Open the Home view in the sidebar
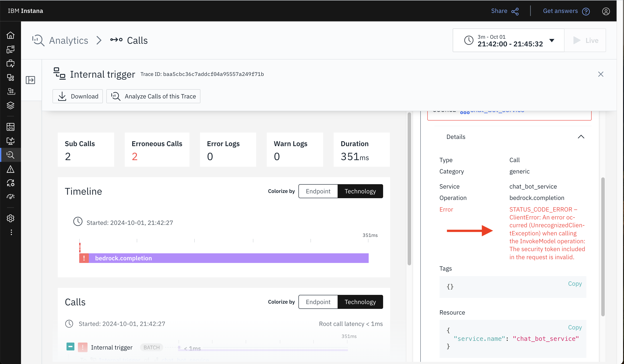The image size is (624, 364). click(x=11, y=35)
